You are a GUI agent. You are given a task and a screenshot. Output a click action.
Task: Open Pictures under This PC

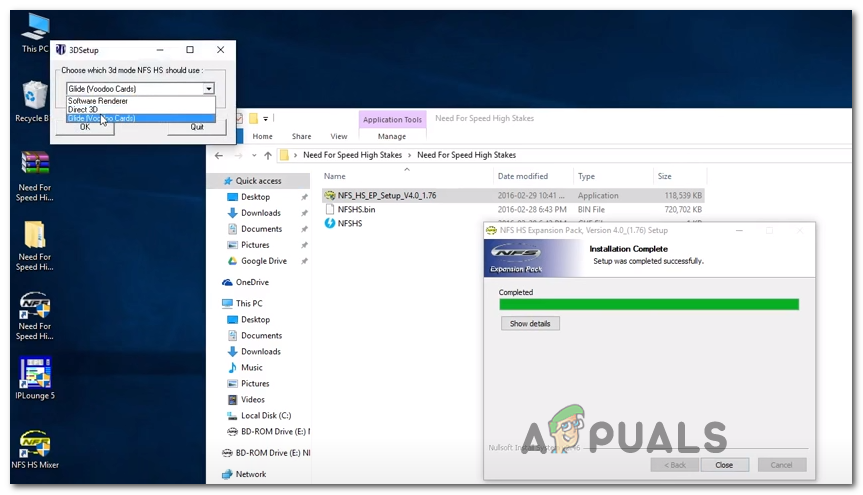(x=255, y=384)
